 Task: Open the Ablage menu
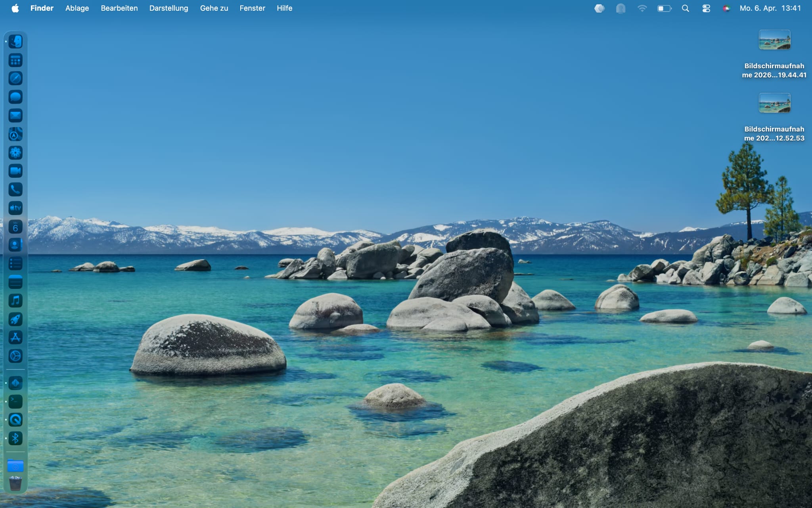pyautogui.click(x=77, y=8)
